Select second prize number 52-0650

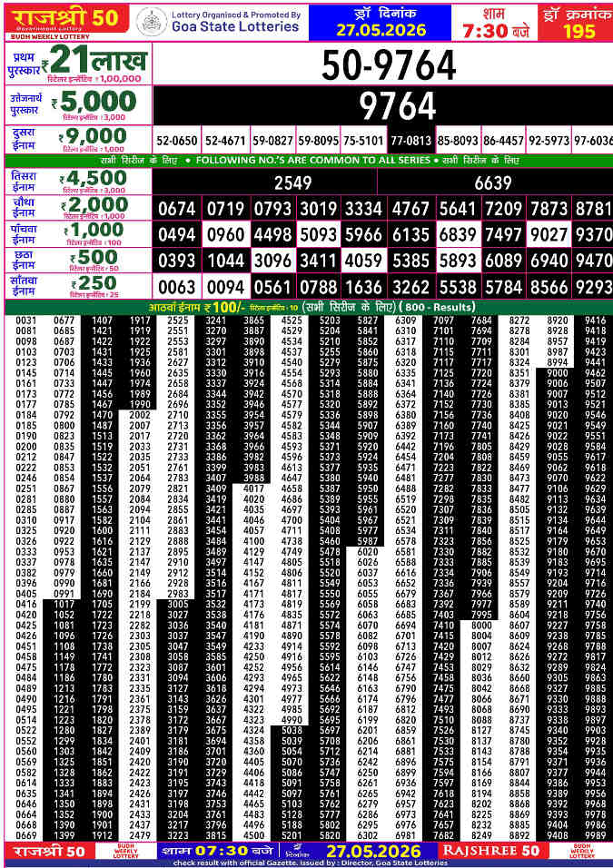[177, 141]
